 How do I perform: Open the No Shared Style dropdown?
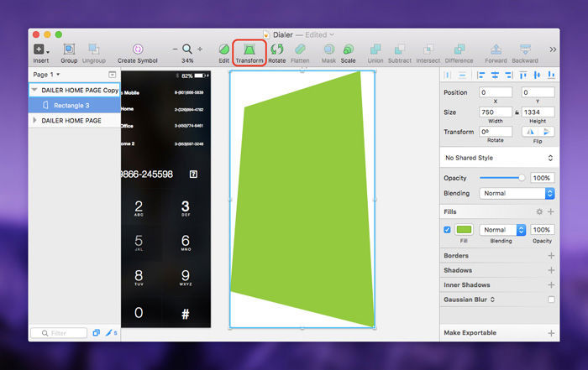pyautogui.click(x=499, y=157)
